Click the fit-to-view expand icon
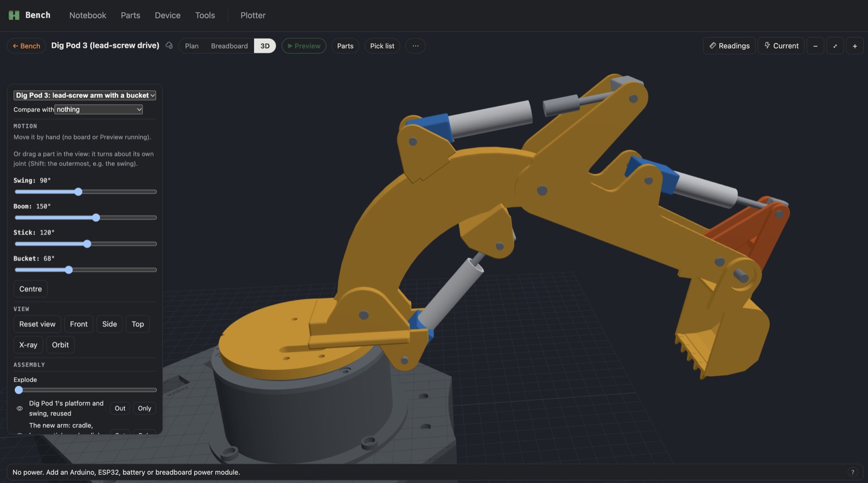This screenshot has height=483, width=868. [x=835, y=46]
